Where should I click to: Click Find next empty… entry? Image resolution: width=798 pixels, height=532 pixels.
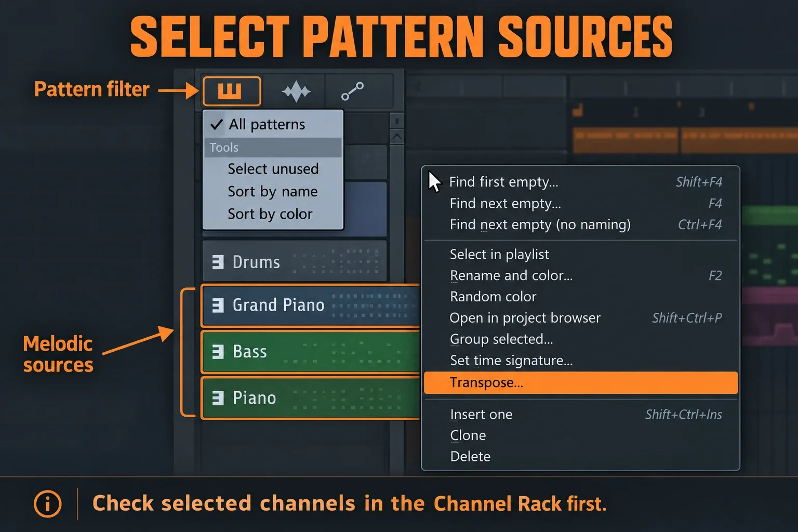pos(581,203)
